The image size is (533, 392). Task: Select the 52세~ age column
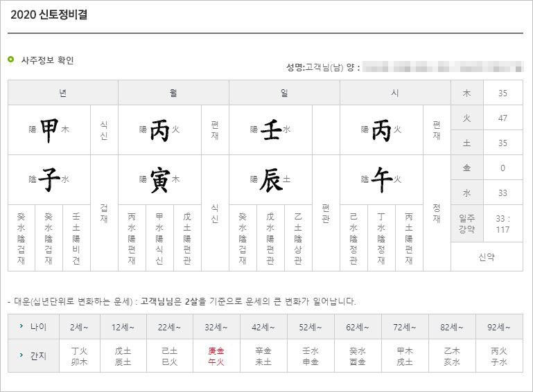pos(311,327)
